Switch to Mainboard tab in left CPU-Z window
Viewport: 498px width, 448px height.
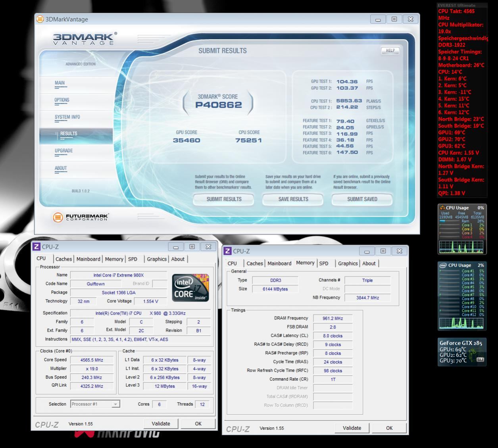click(x=88, y=259)
